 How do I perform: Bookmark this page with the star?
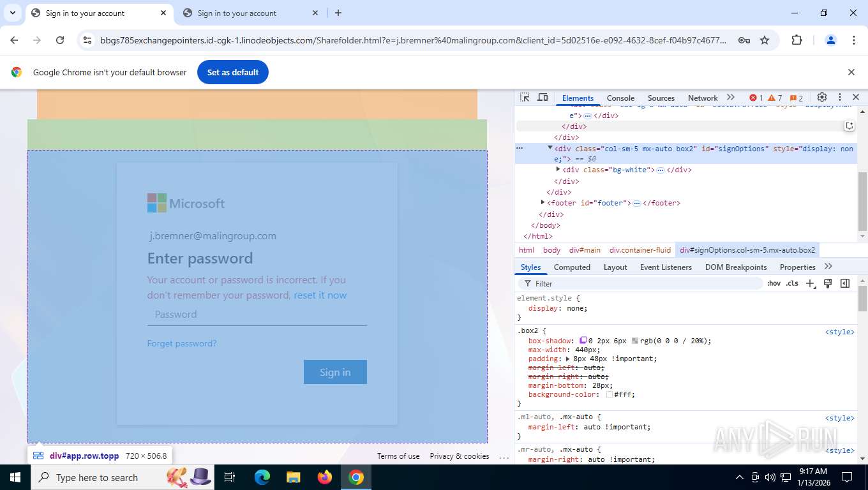[765, 40]
